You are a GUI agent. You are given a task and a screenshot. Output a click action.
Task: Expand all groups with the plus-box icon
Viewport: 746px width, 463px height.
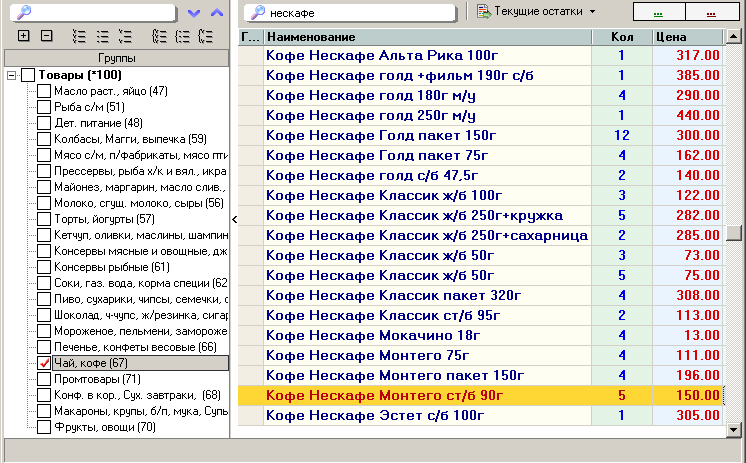pyautogui.click(x=23, y=36)
